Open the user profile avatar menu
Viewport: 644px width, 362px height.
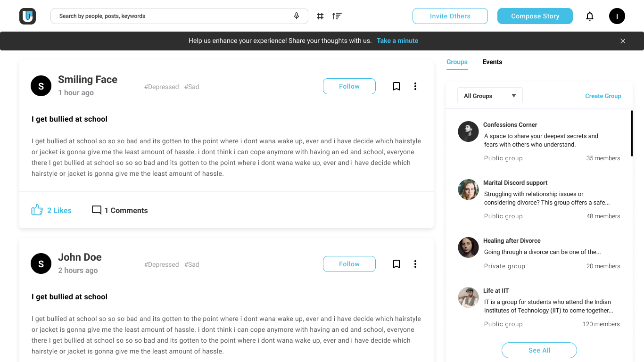point(617,16)
